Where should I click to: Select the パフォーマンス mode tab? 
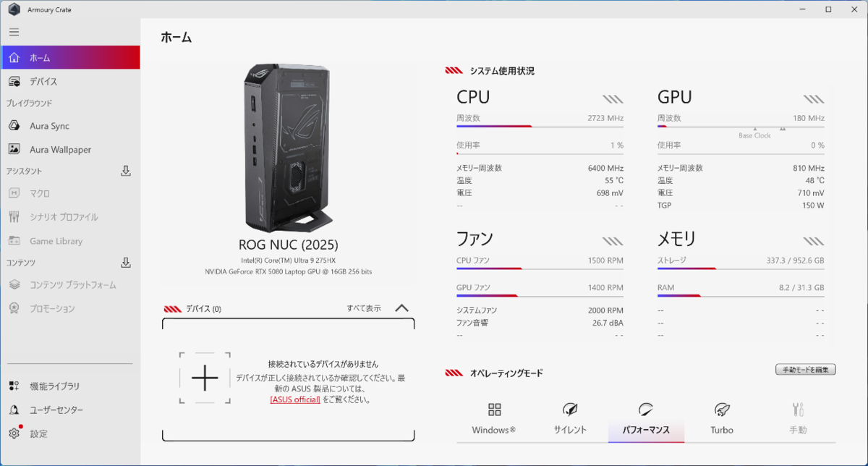[x=646, y=418]
